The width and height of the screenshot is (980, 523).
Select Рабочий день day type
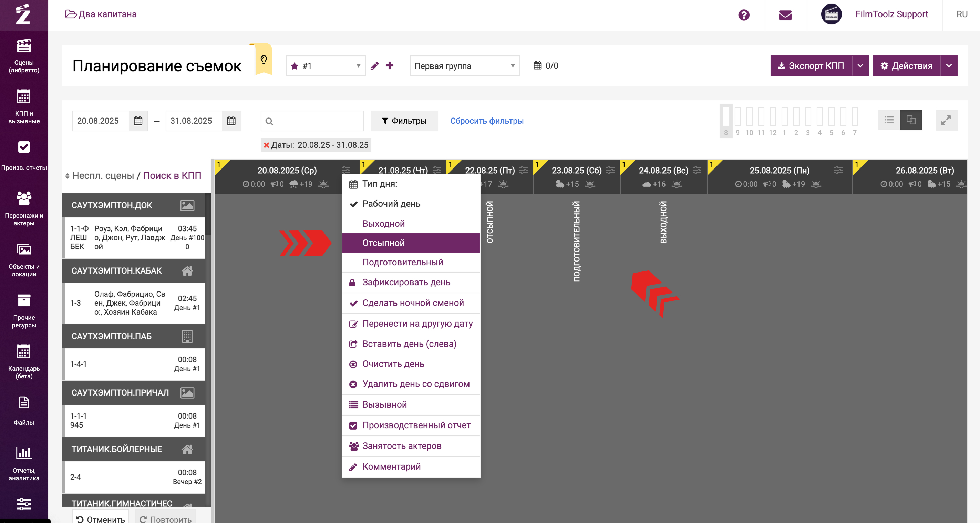point(411,204)
